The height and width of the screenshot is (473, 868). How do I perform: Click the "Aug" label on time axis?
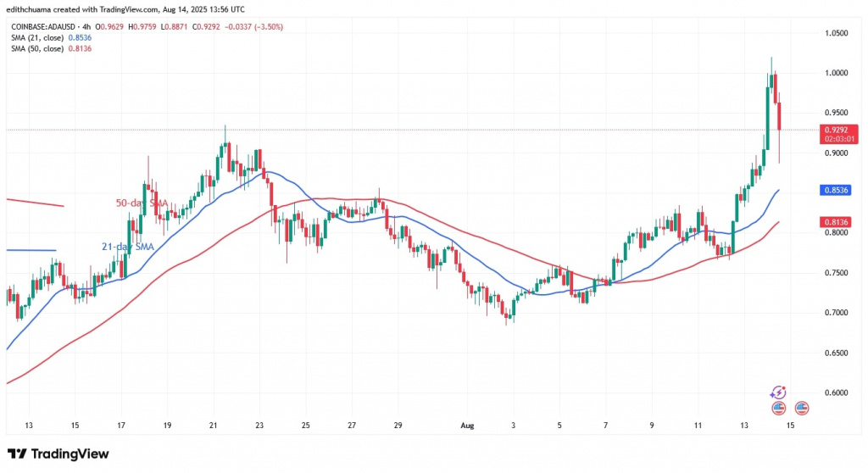pos(465,426)
